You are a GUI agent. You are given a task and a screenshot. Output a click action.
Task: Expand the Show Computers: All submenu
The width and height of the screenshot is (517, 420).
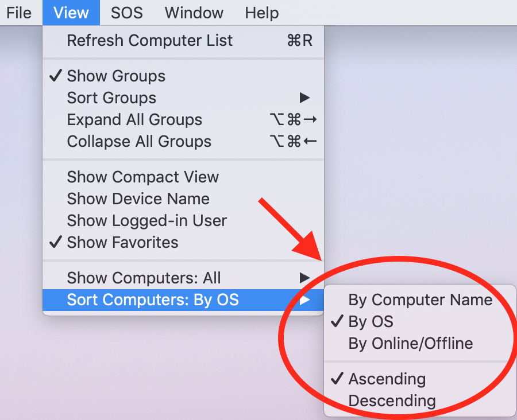tap(183, 278)
